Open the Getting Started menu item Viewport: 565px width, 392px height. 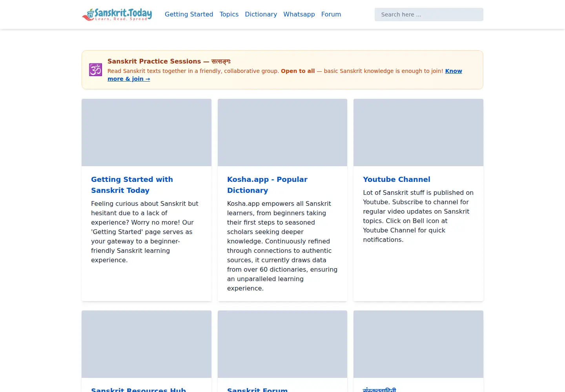click(x=189, y=15)
